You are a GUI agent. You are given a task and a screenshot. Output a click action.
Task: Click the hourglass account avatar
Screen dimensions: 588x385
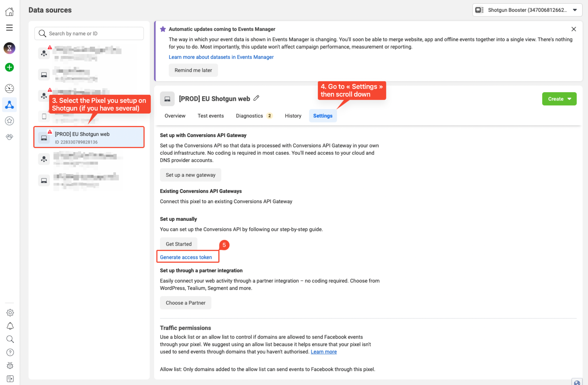pos(9,48)
